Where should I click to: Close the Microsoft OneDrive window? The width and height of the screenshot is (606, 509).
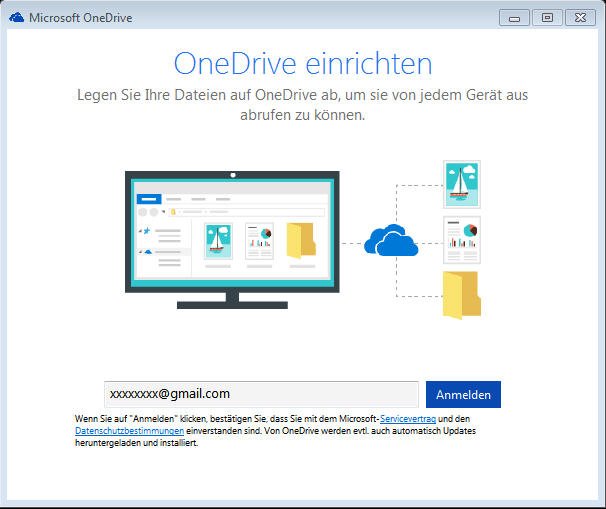click(580, 18)
